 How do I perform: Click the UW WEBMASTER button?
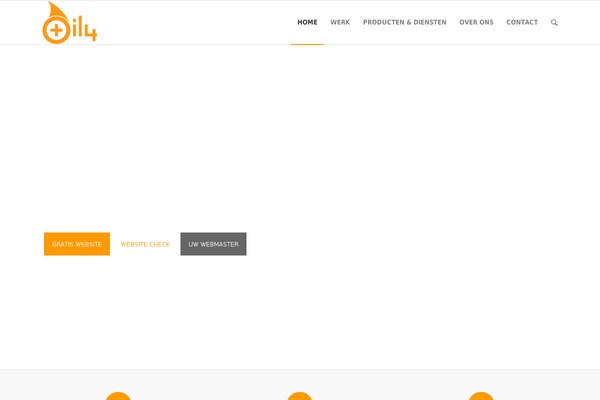(x=214, y=244)
